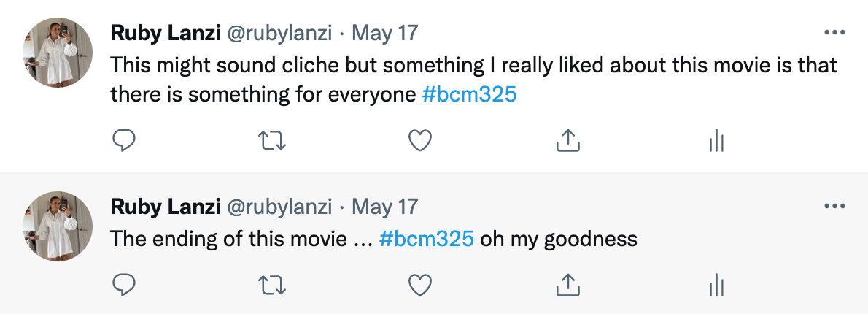Reply to the first tweet about cliche
868x314 pixels.
click(125, 140)
